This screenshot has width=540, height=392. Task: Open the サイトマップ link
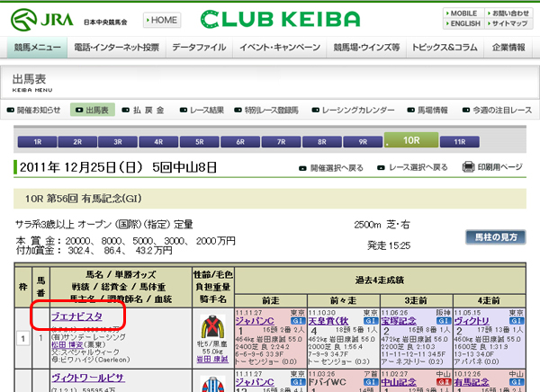tap(508, 23)
